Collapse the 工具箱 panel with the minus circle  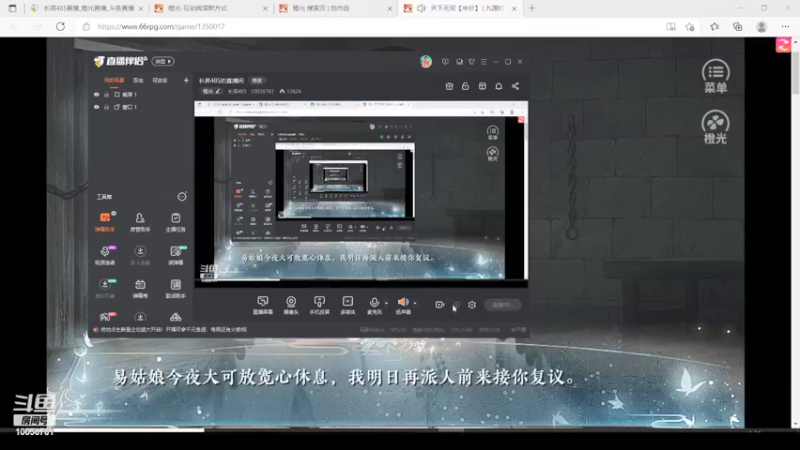click(x=182, y=197)
